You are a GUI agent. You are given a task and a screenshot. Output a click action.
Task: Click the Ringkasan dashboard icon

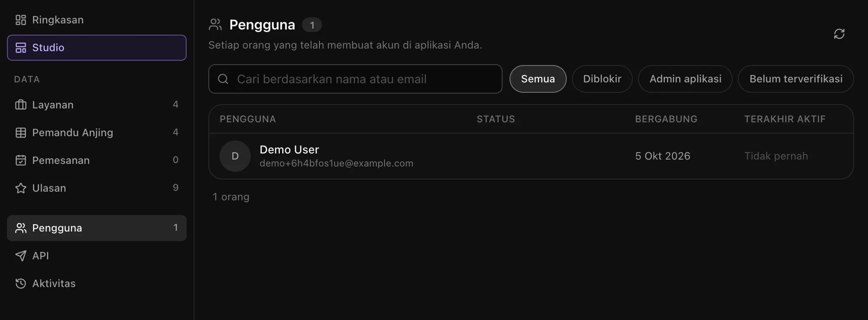coord(21,20)
